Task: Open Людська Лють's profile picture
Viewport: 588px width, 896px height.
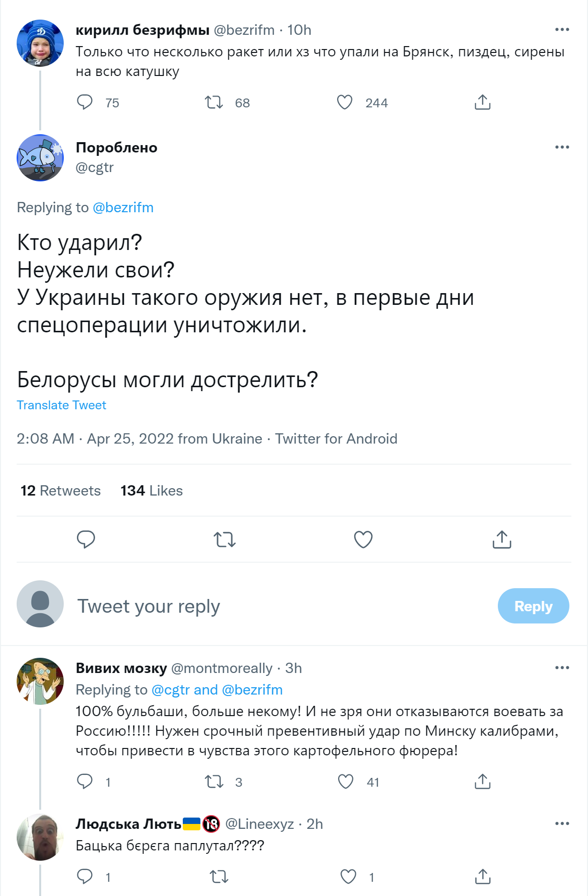Action: pos(40,837)
